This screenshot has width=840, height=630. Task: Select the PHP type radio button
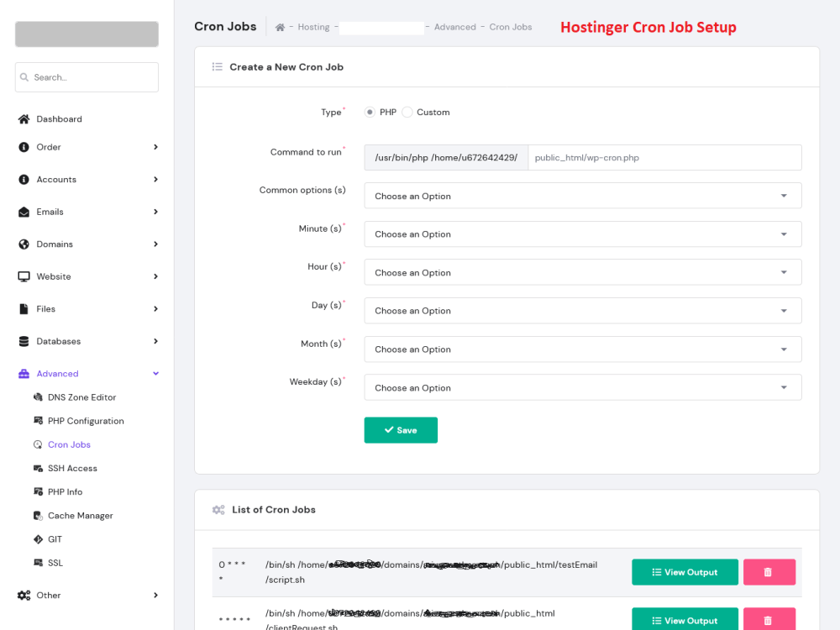point(370,112)
